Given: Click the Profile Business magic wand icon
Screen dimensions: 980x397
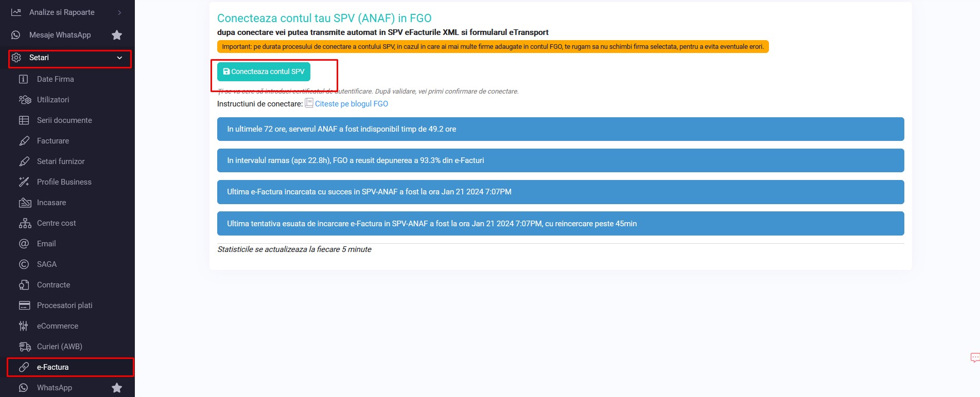Looking at the screenshot, I should (x=24, y=182).
